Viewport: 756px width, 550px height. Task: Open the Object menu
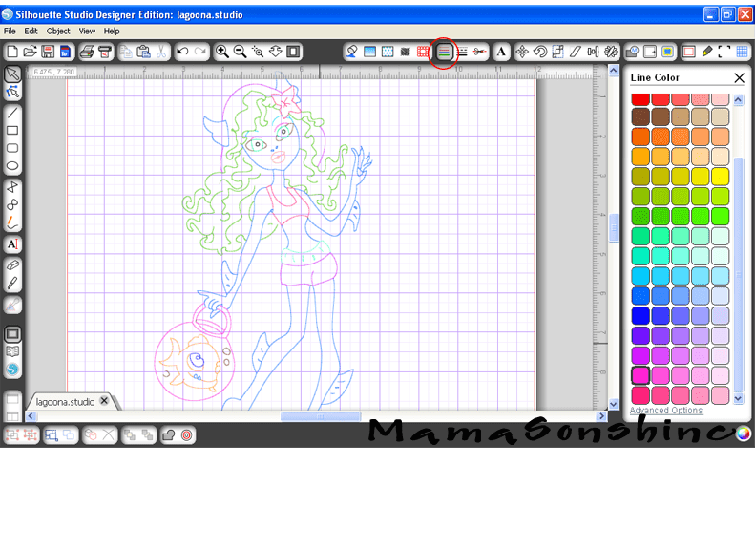(x=58, y=32)
